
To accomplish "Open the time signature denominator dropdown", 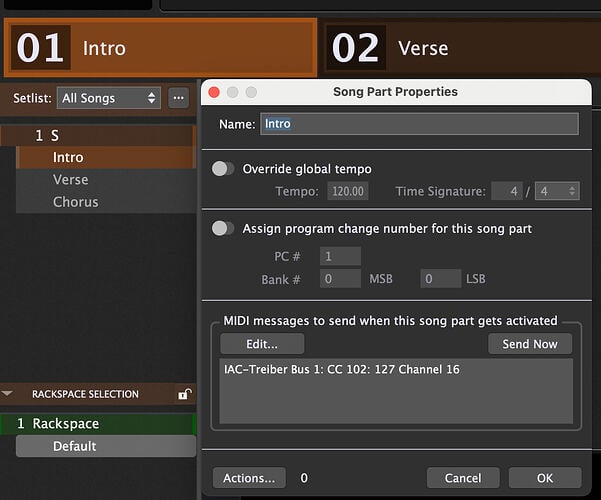I will click(557, 191).
